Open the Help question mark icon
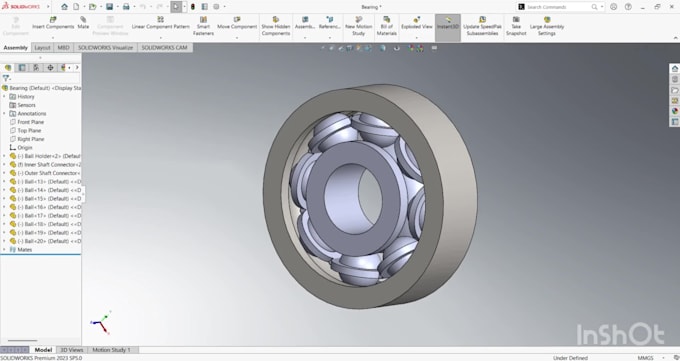Viewport: 680px width, 361px height. pos(628,7)
